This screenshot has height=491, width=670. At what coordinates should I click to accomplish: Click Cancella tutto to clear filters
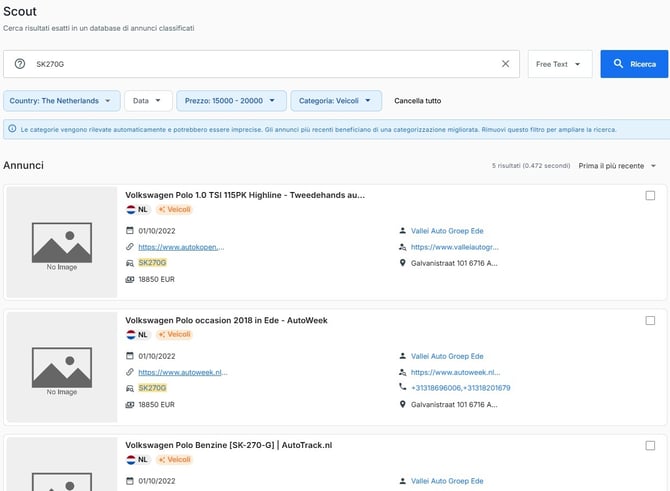tap(417, 101)
